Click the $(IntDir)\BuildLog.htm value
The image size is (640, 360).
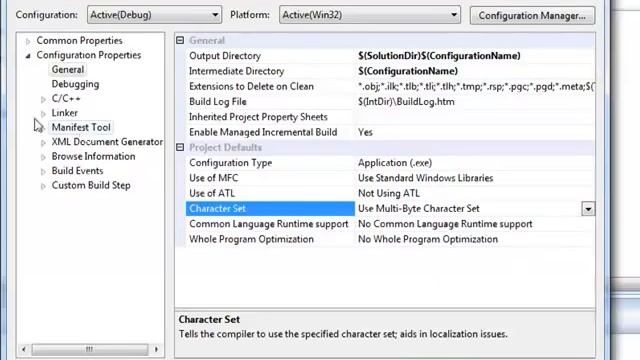point(406,102)
